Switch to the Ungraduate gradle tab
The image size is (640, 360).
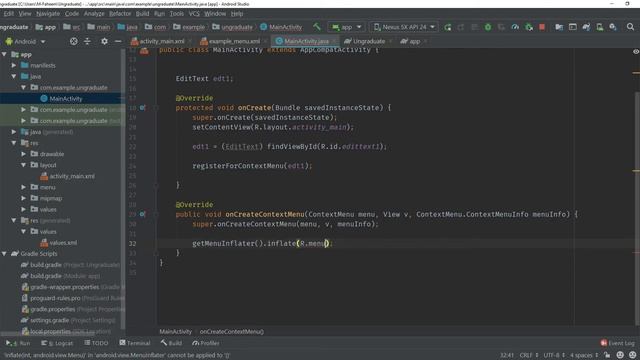point(369,41)
